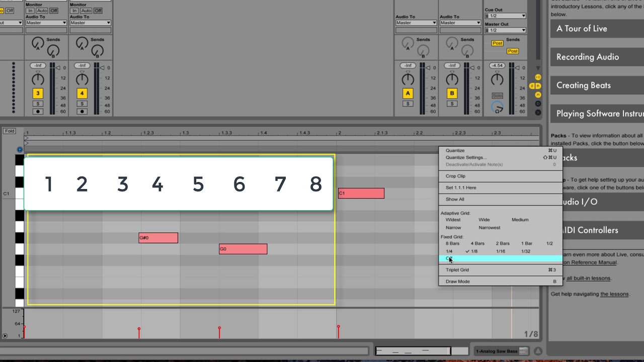
Task: Open A Tour of Live lesson
Action: [597, 29]
